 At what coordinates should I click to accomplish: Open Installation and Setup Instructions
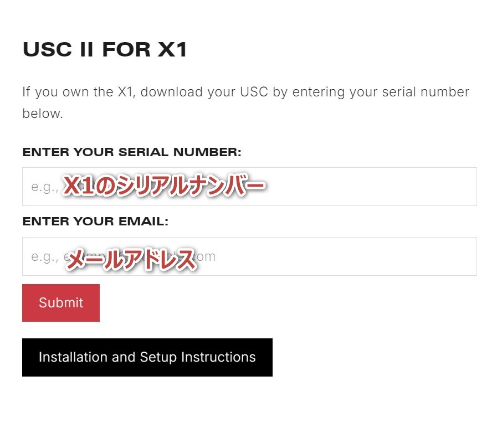coord(147,357)
